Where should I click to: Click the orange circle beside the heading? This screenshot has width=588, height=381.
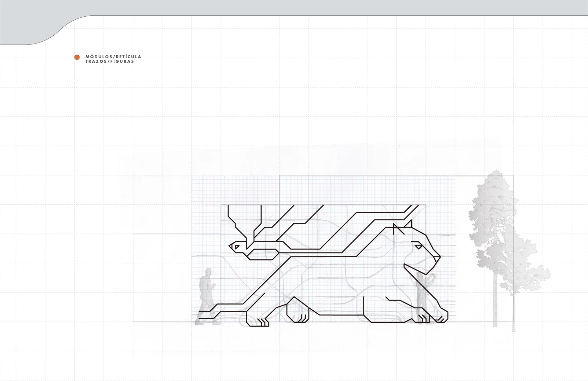coord(77,57)
